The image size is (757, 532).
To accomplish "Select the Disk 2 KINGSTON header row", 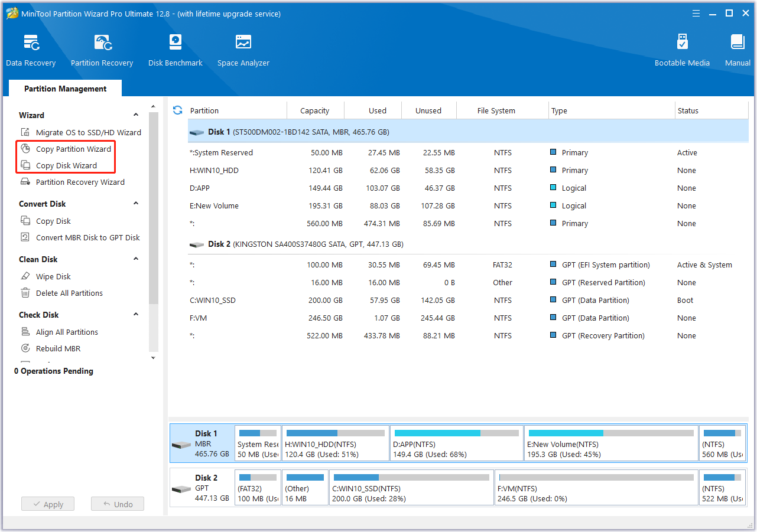I will 468,244.
